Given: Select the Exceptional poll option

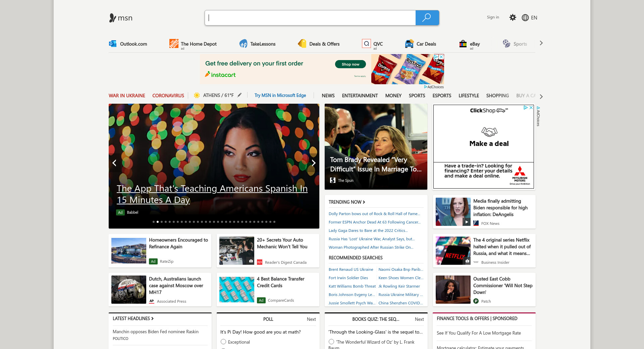Looking at the screenshot, I should 223,342.
